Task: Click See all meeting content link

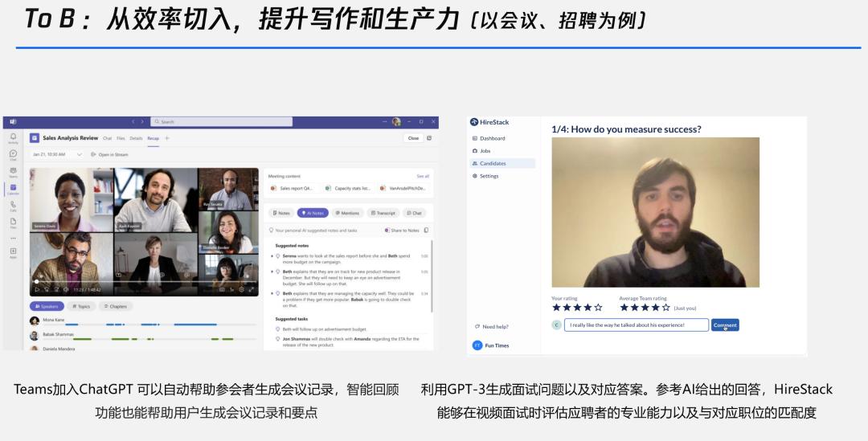Action: pos(423,176)
